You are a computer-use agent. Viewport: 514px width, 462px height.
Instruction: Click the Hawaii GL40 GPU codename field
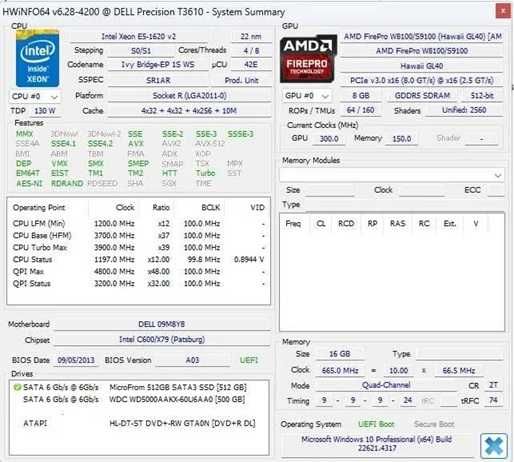point(422,66)
